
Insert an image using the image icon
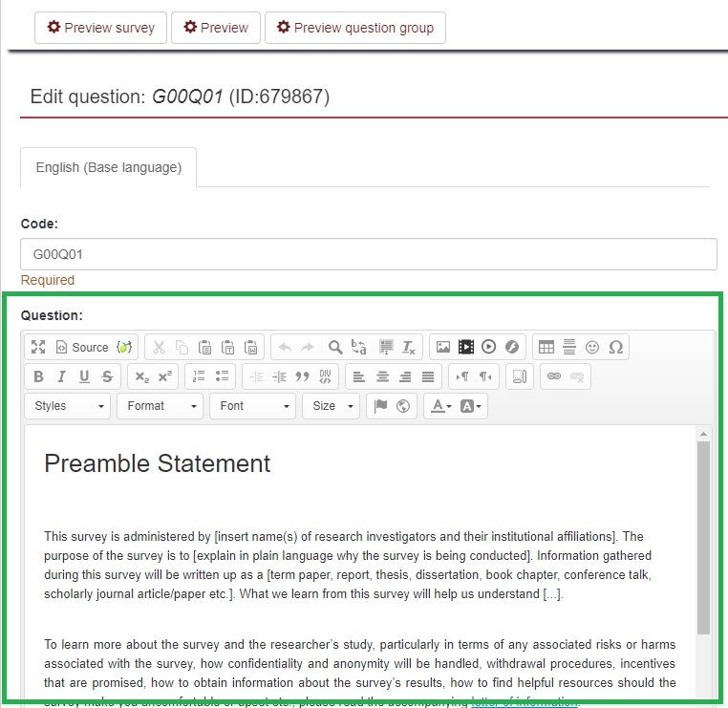443,347
